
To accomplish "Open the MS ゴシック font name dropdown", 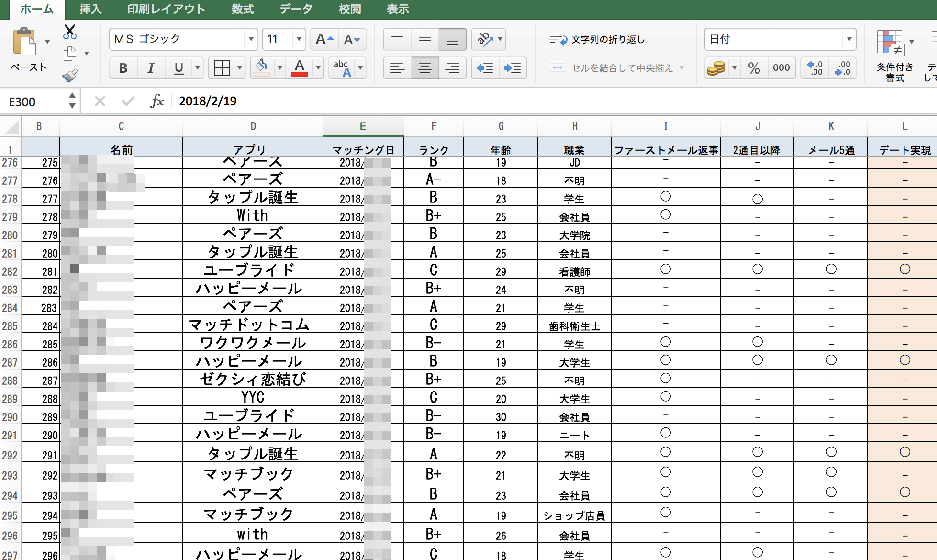I will pos(251,39).
